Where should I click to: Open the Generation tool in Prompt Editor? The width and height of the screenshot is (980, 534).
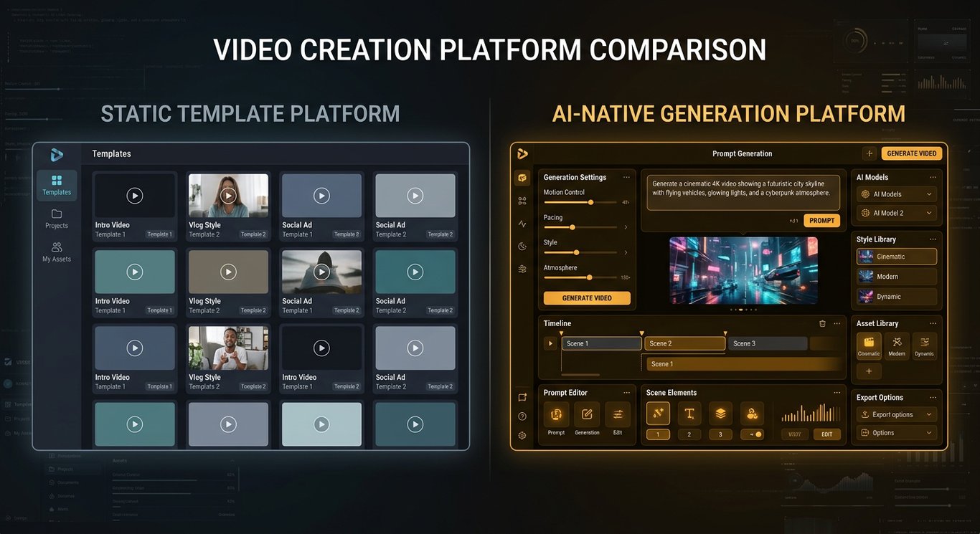tap(587, 414)
